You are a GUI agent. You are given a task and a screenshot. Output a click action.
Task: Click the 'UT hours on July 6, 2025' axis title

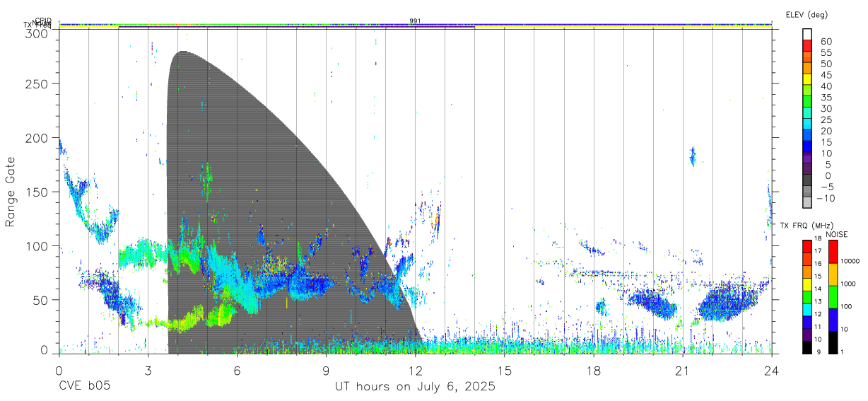415,387
